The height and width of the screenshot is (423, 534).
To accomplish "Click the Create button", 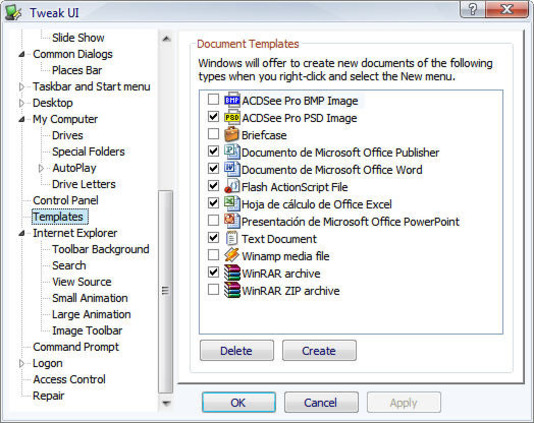I will point(319,350).
